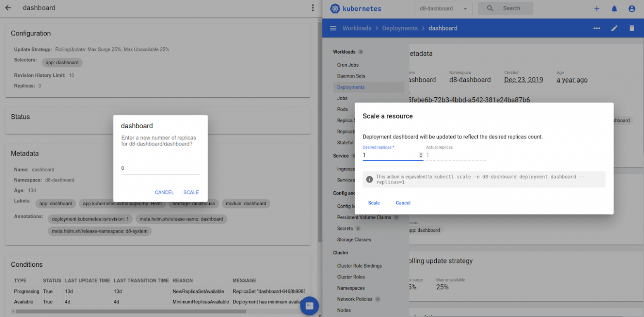The image size is (644, 317).
Task: Click the Desired replicas stepper arrows
Action: tap(421, 155)
